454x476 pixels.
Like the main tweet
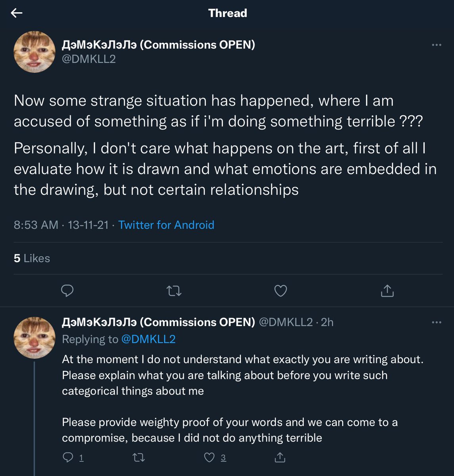[x=281, y=291]
